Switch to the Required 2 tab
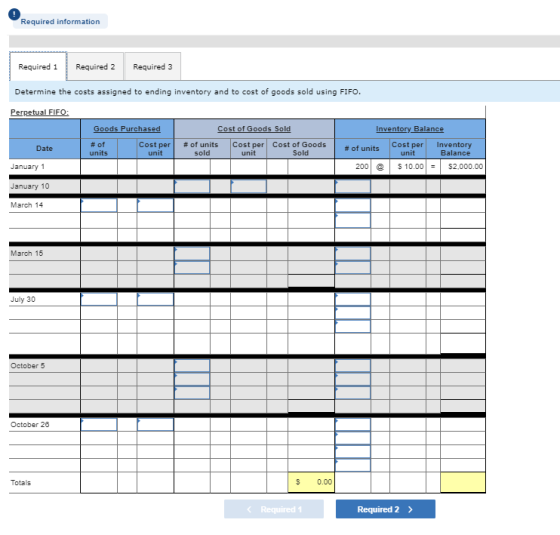 [x=95, y=67]
